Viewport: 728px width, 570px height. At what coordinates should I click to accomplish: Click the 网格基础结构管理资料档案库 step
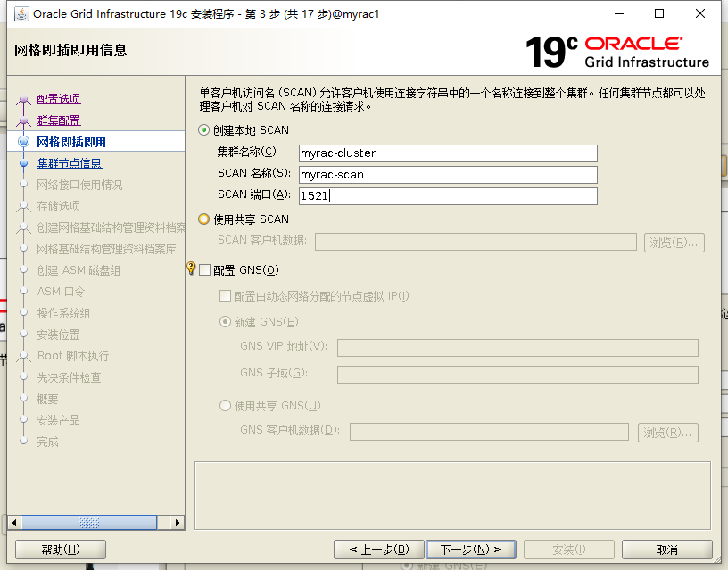106,249
